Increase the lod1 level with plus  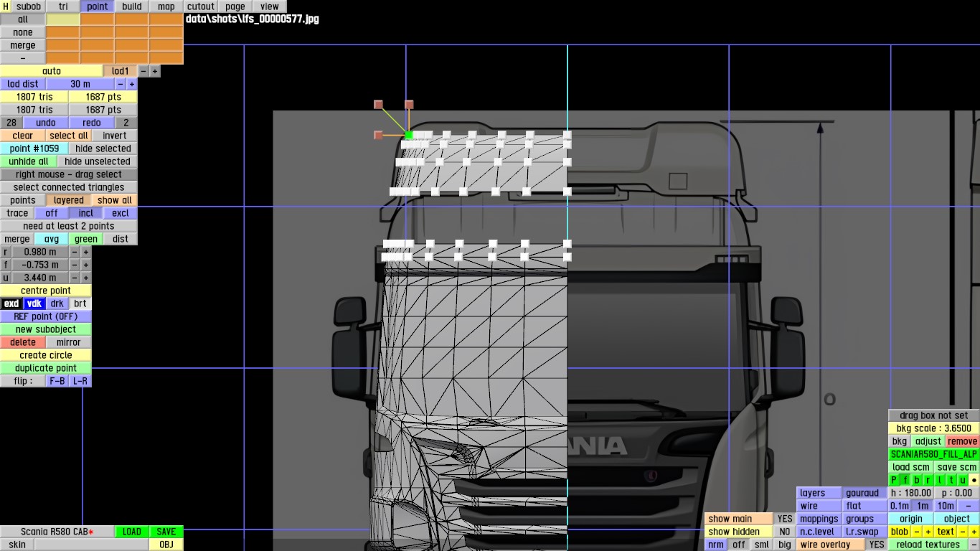155,71
